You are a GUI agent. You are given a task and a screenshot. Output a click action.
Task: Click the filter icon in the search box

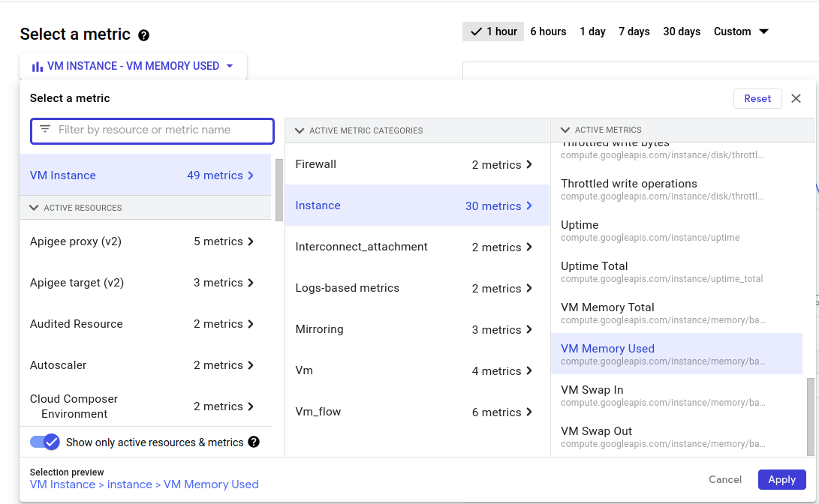[45, 130]
